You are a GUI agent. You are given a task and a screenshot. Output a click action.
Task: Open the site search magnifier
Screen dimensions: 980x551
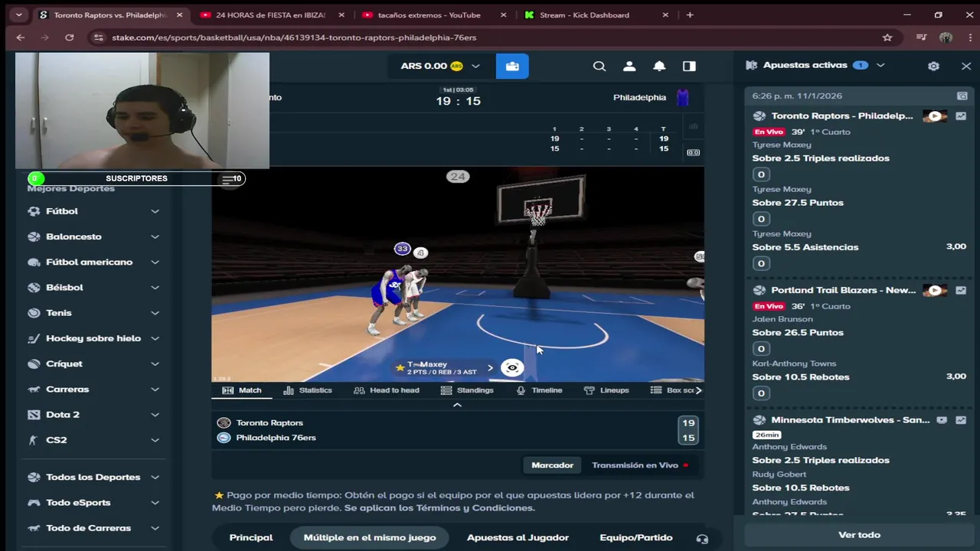(599, 67)
